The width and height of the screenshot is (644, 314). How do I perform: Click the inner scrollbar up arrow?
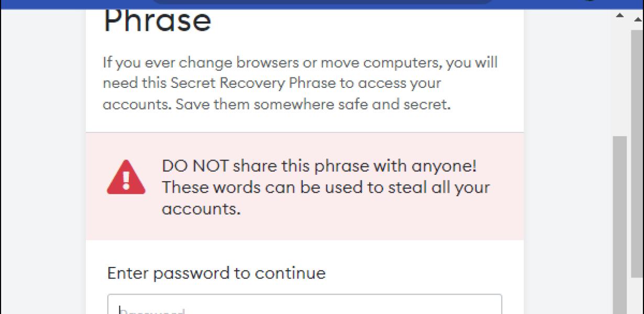pyautogui.click(x=619, y=16)
